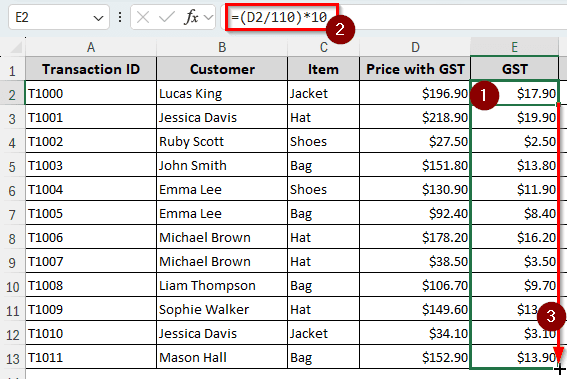Click the Customer header cell
Image resolution: width=567 pixels, height=379 pixels.
222,69
